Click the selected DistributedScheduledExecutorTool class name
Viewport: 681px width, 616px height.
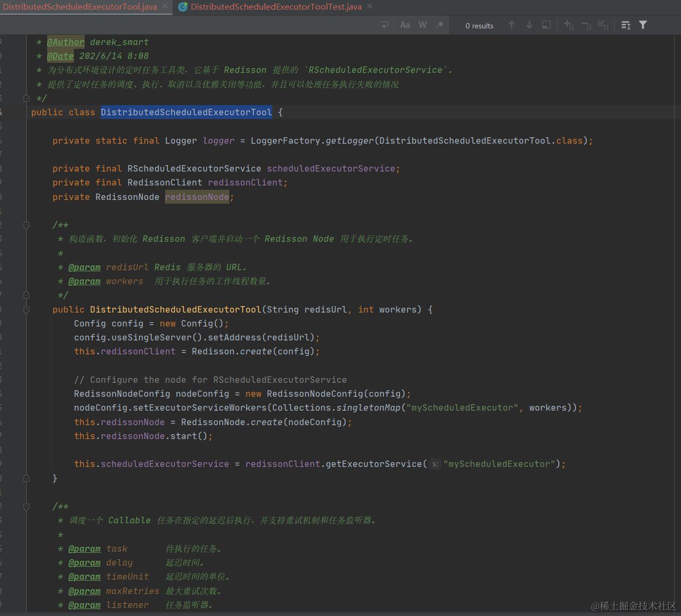point(186,112)
